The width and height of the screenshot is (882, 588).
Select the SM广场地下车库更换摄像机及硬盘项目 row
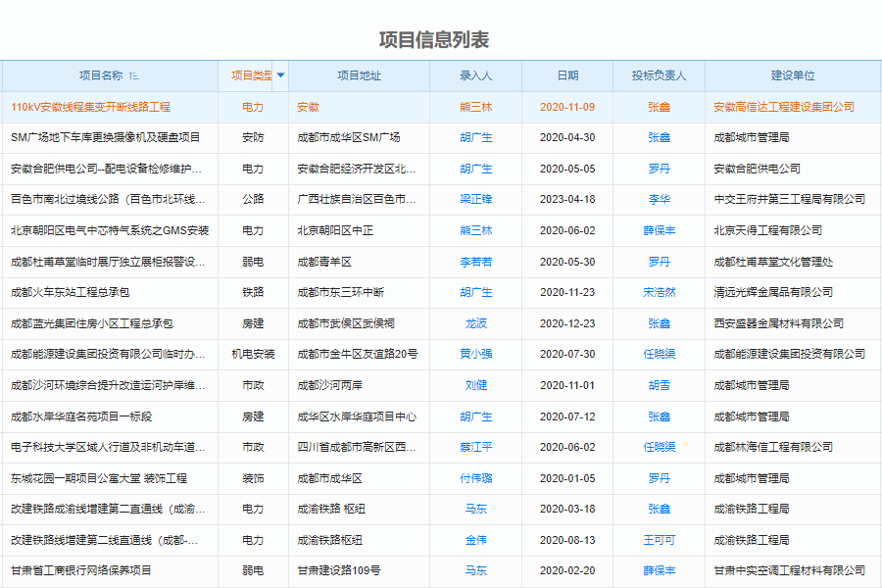click(441, 138)
